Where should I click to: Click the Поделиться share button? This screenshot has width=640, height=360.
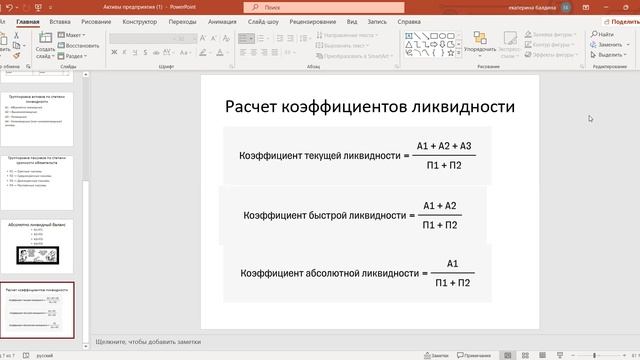(622, 22)
